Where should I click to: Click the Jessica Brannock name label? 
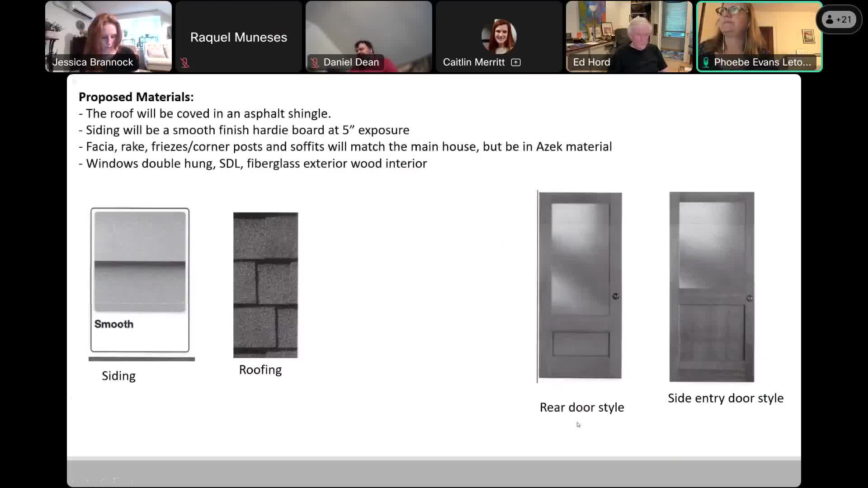(93, 62)
